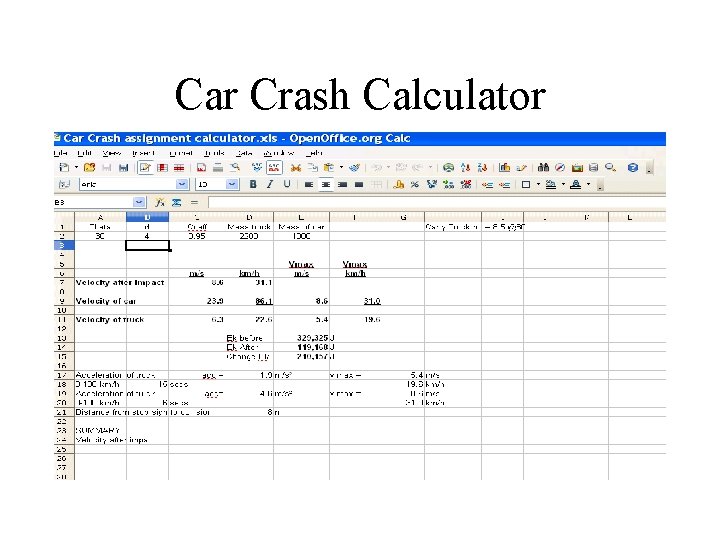
Task: Open the Data menu
Action: click(244, 153)
